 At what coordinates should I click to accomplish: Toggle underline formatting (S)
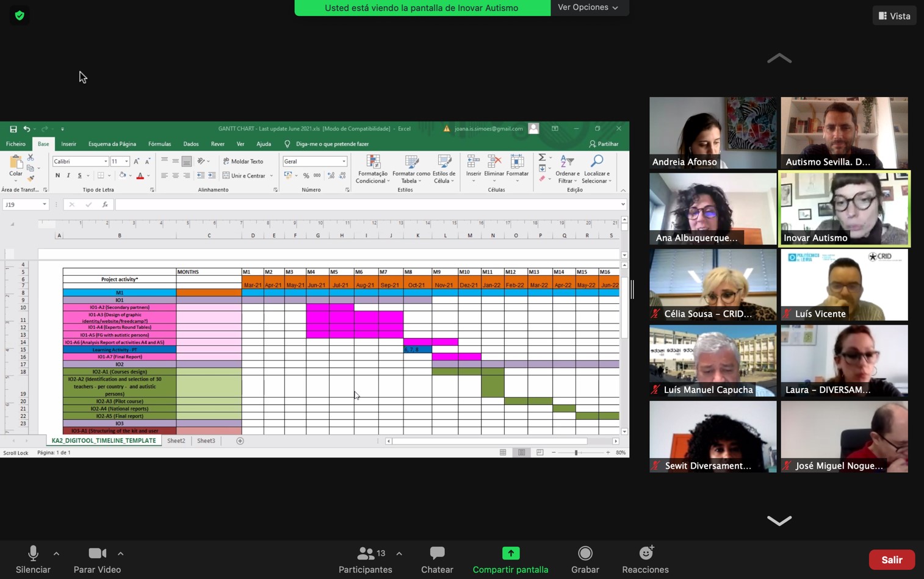pyautogui.click(x=79, y=176)
